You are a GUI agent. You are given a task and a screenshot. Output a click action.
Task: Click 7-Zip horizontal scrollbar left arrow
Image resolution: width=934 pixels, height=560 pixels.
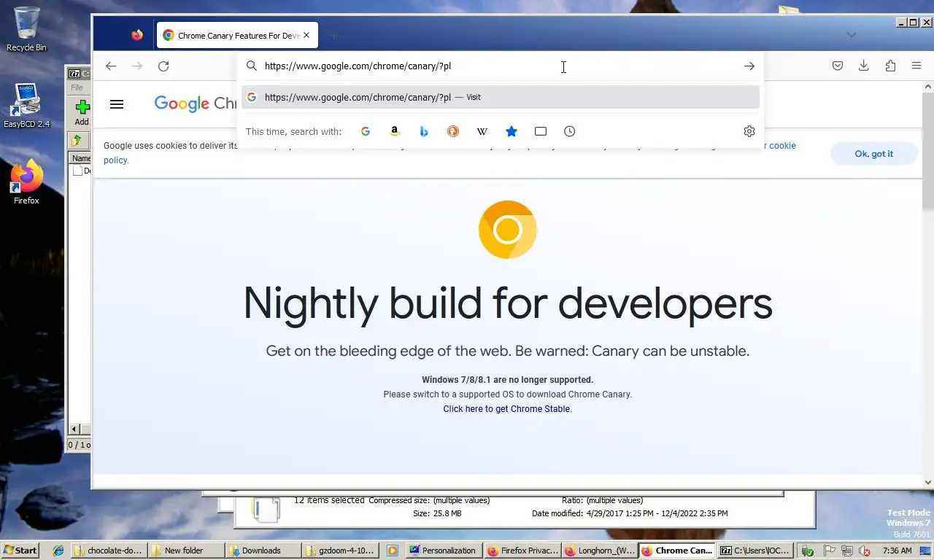click(74, 429)
